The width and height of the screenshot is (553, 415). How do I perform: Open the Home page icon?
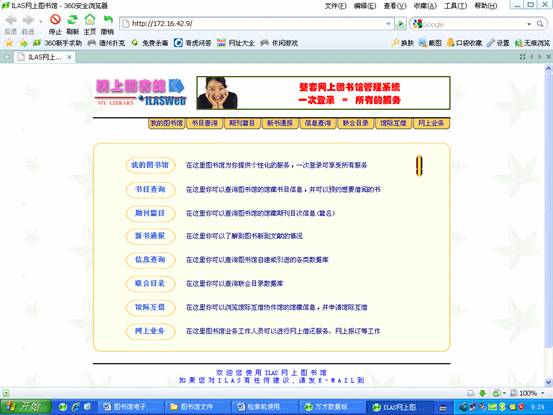(x=90, y=20)
